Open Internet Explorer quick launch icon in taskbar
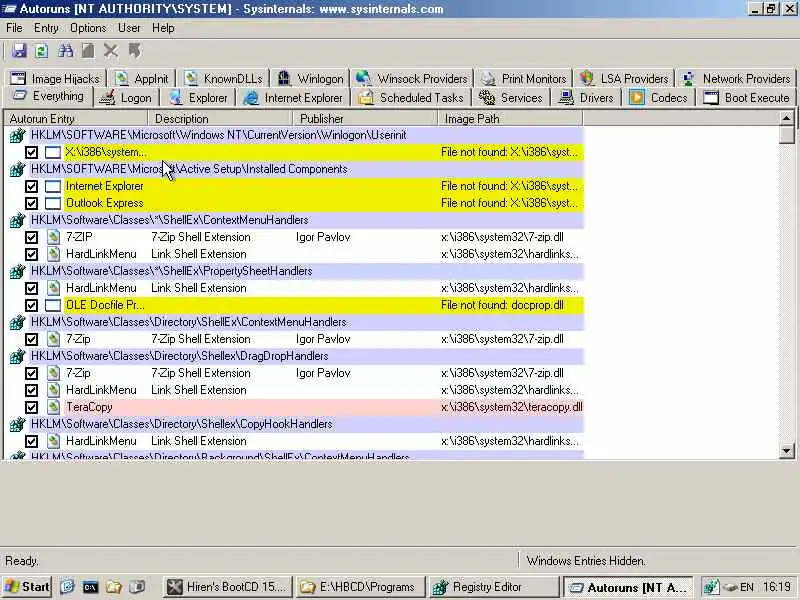This screenshot has width=800, height=600. pyautogui.click(x=67, y=587)
